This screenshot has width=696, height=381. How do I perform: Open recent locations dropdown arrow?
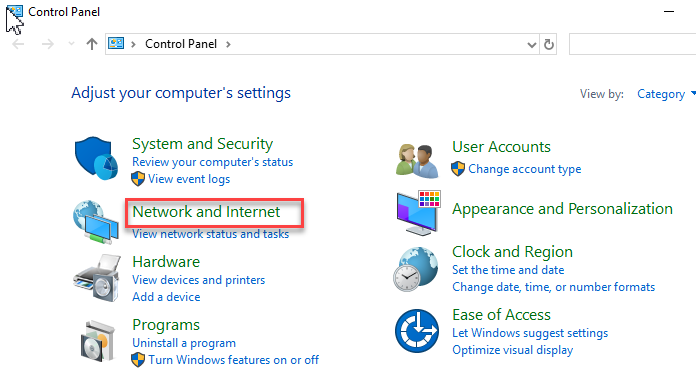point(71,44)
